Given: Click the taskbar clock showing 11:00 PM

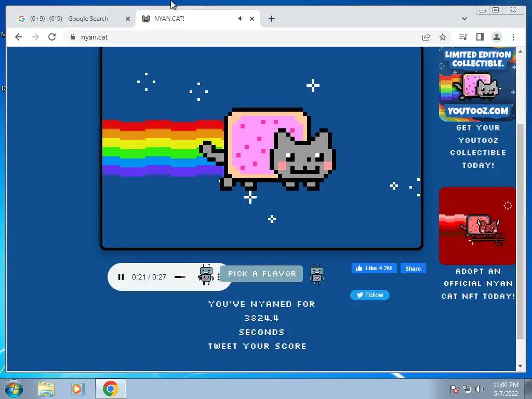Looking at the screenshot, I should 506,389.
